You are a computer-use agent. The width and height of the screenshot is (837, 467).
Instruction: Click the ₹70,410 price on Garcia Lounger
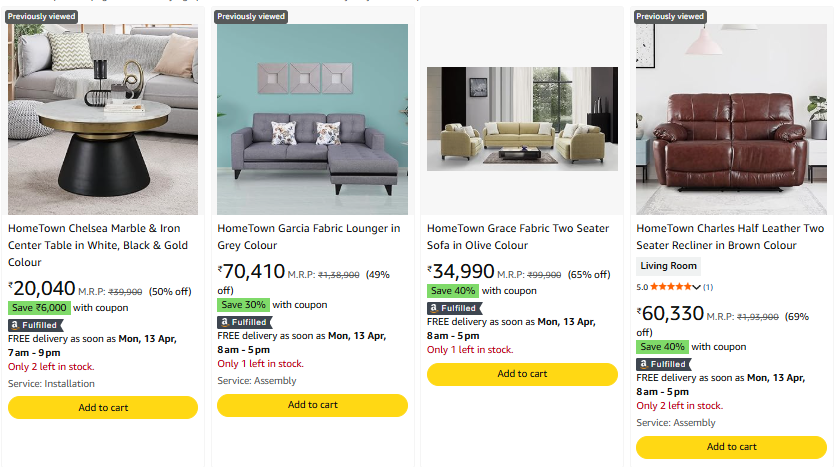pyautogui.click(x=252, y=272)
